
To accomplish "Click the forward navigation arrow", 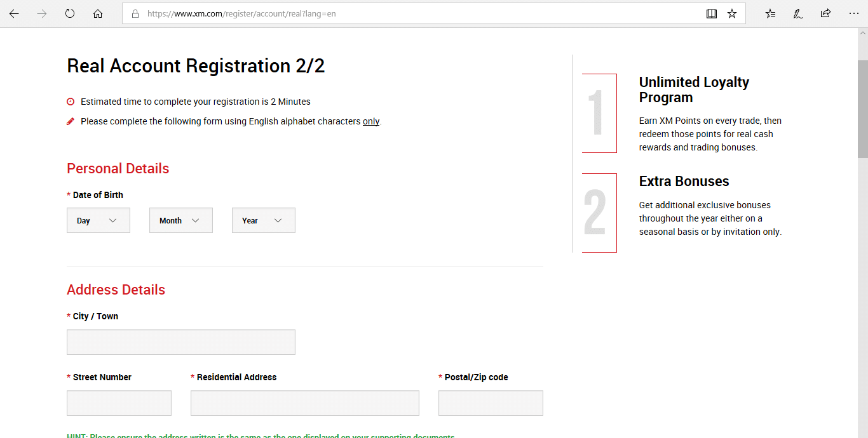I will (x=41, y=13).
